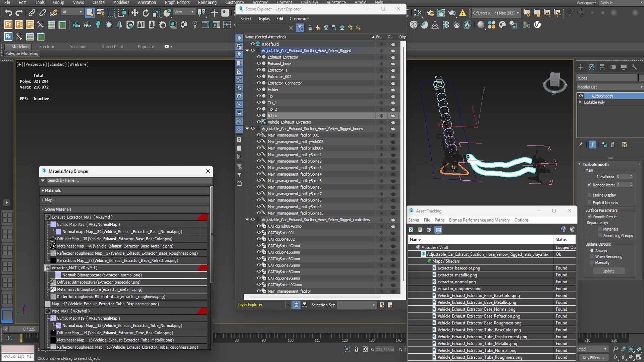Image resolution: width=644 pixels, height=362 pixels.
Task: Collapse the Rigged_controllers layer arrow
Action: (x=247, y=220)
